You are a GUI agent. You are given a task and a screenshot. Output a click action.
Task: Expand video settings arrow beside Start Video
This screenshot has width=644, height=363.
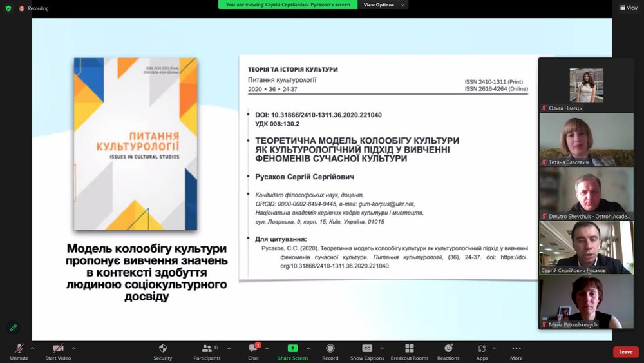point(73,348)
